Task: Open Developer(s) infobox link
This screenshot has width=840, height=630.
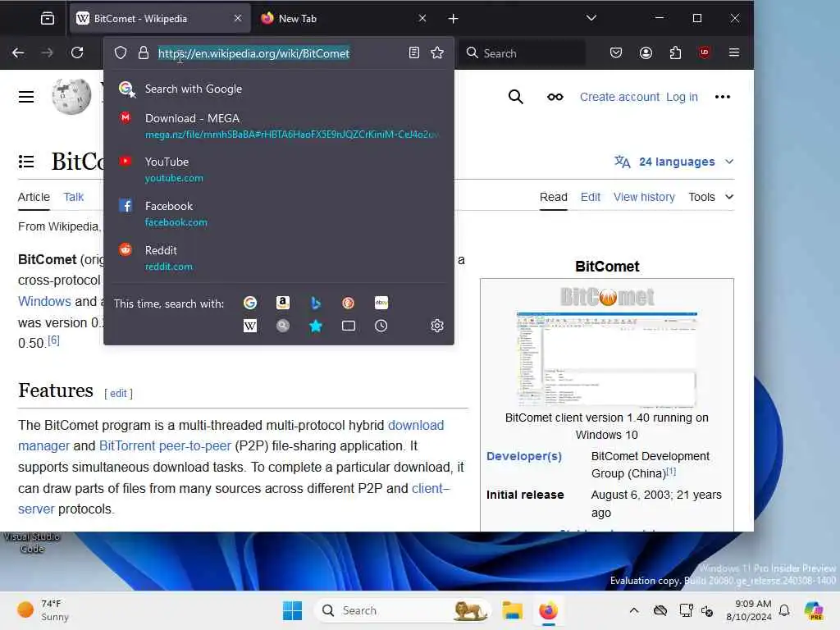Action: click(x=524, y=456)
